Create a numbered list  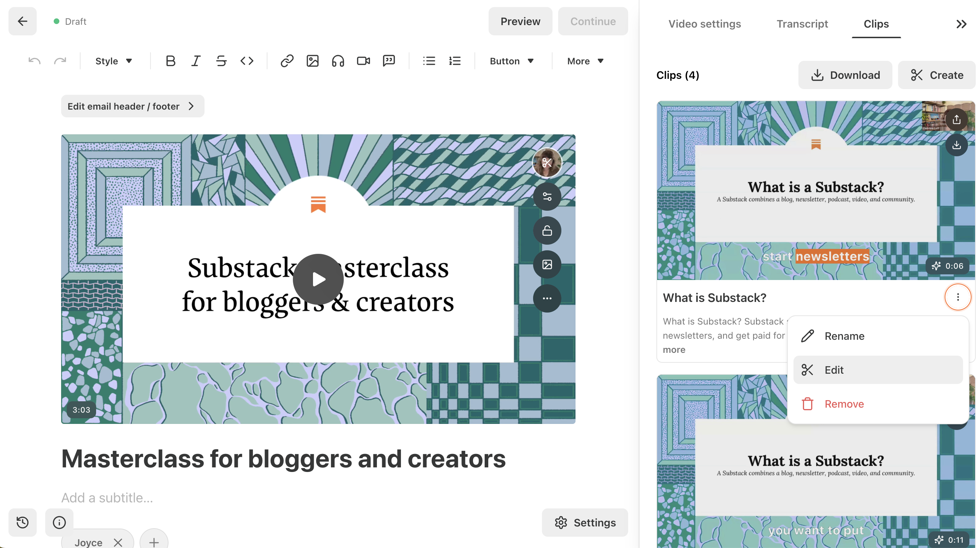click(x=455, y=61)
